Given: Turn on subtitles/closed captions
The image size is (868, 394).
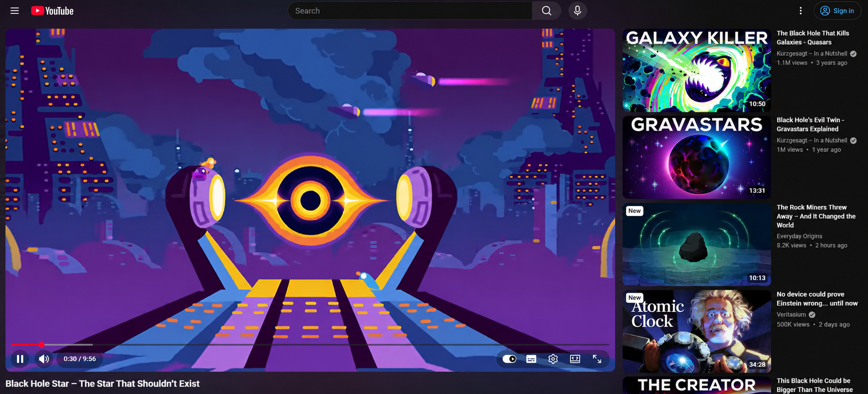Looking at the screenshot, I should point(531,359).
